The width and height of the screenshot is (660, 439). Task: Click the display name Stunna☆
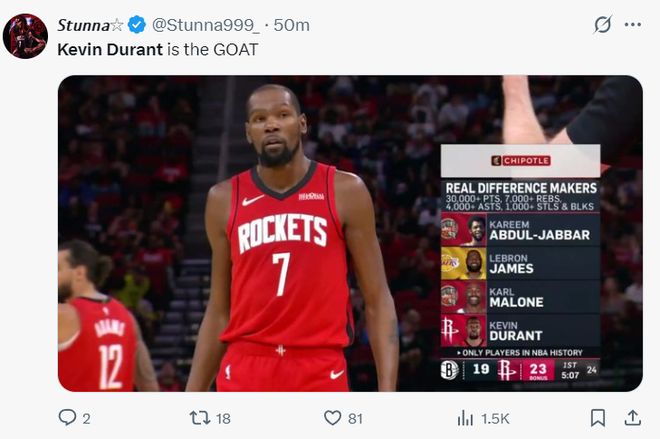[89, 25]
